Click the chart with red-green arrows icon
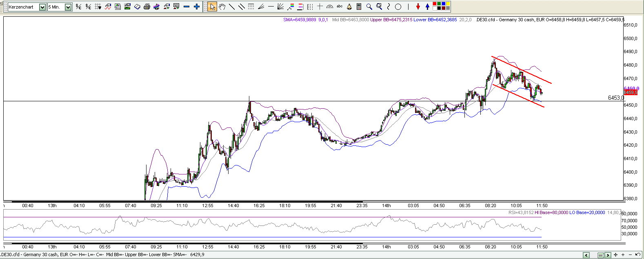The height and width of the screenshot is (259, 644). [167, 7]
